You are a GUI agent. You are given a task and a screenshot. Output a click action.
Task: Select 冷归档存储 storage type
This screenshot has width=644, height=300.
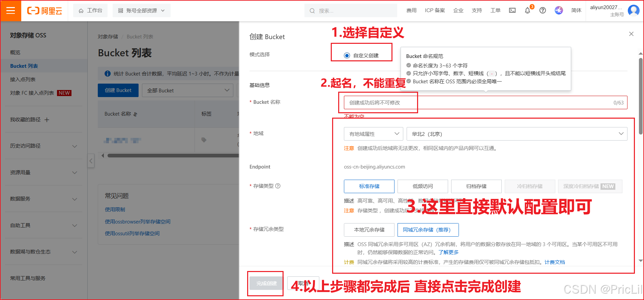click(530, 186)
